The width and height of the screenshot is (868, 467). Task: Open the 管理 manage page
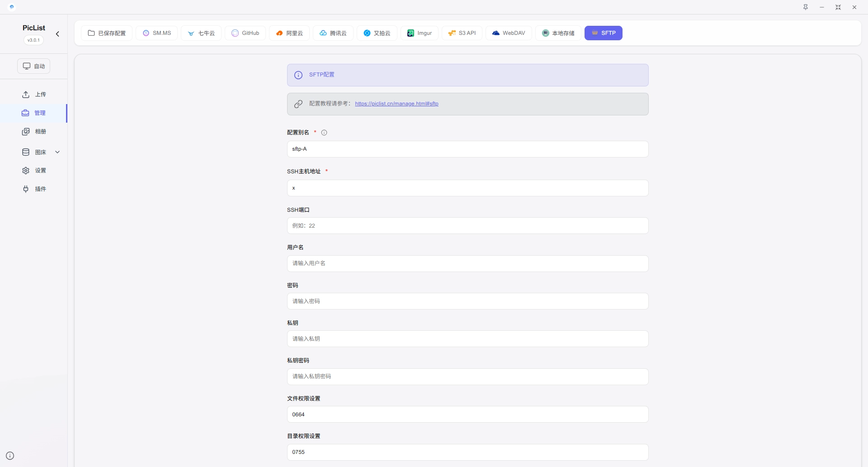tap(34, 113)
